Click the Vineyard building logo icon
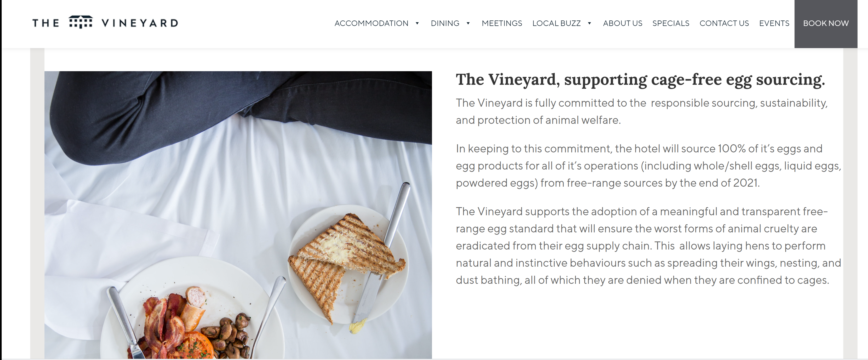This screenshot has height=360, width=868. [81, 22]
